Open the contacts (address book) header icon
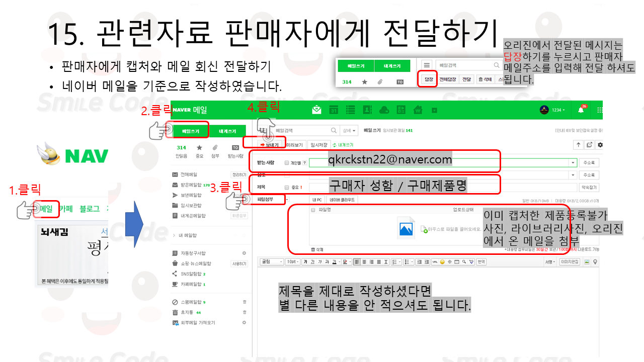 [367, 110]
